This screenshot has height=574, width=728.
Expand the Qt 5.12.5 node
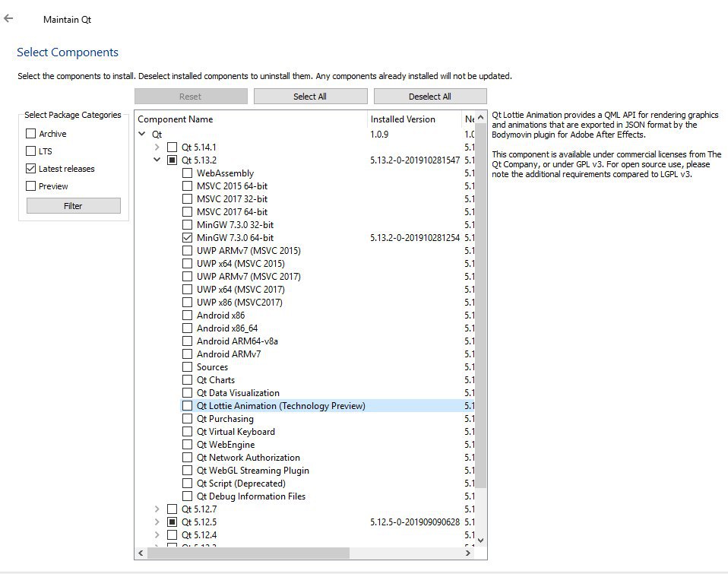157,522
